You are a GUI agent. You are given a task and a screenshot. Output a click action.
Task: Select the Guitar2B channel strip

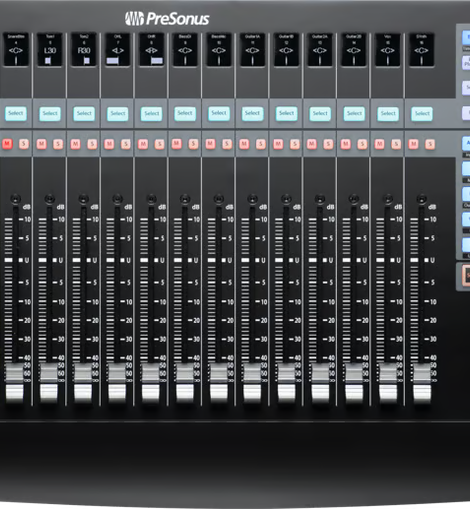pyautogui.click(x=354, y=114)
